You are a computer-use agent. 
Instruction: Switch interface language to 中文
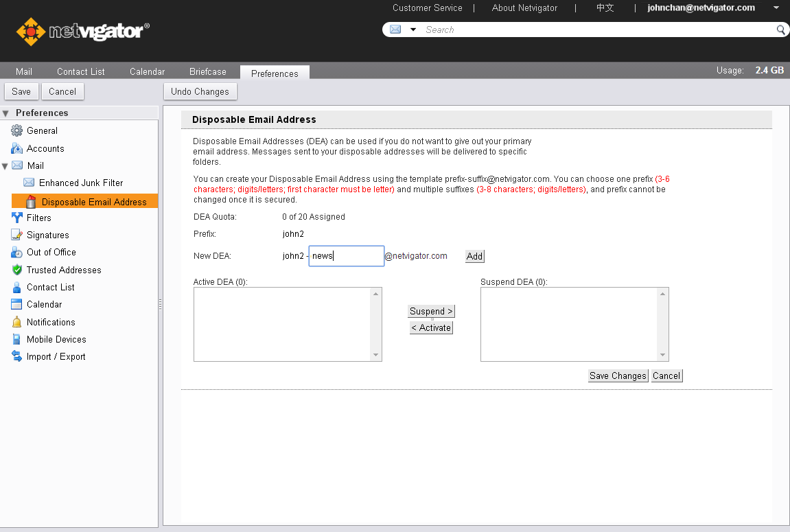point(605,8)
